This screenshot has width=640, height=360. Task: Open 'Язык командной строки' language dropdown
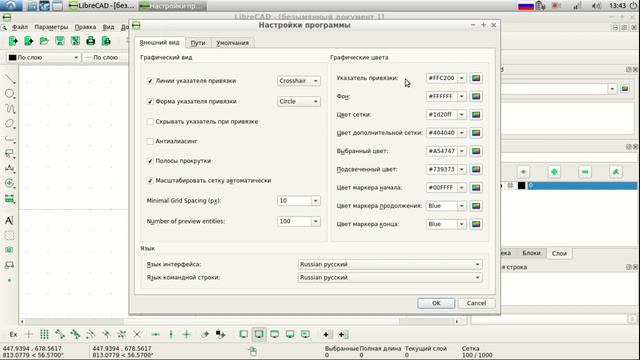390,278
